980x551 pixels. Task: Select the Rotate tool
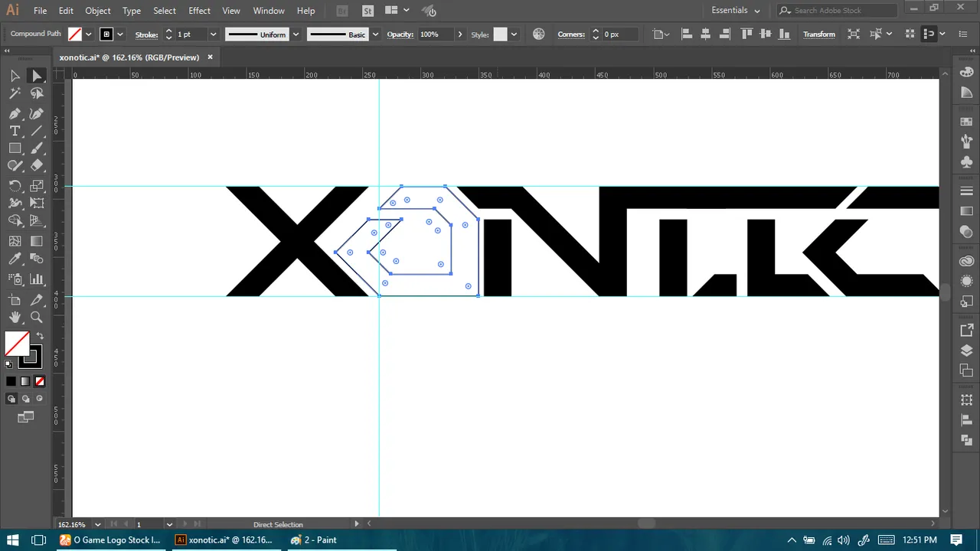point(15,186)
